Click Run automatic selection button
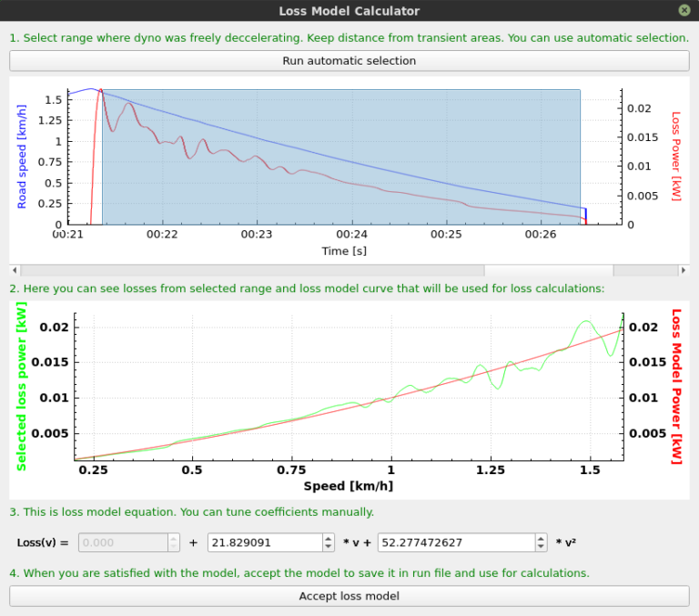The height and width of the screenshot is (616, 699). 349,61
